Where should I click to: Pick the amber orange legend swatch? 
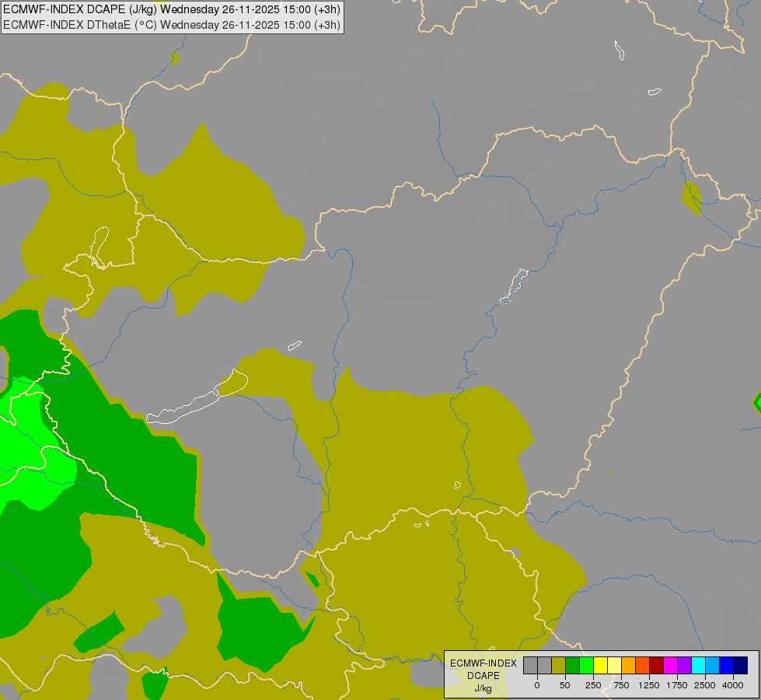coord(629,666)
